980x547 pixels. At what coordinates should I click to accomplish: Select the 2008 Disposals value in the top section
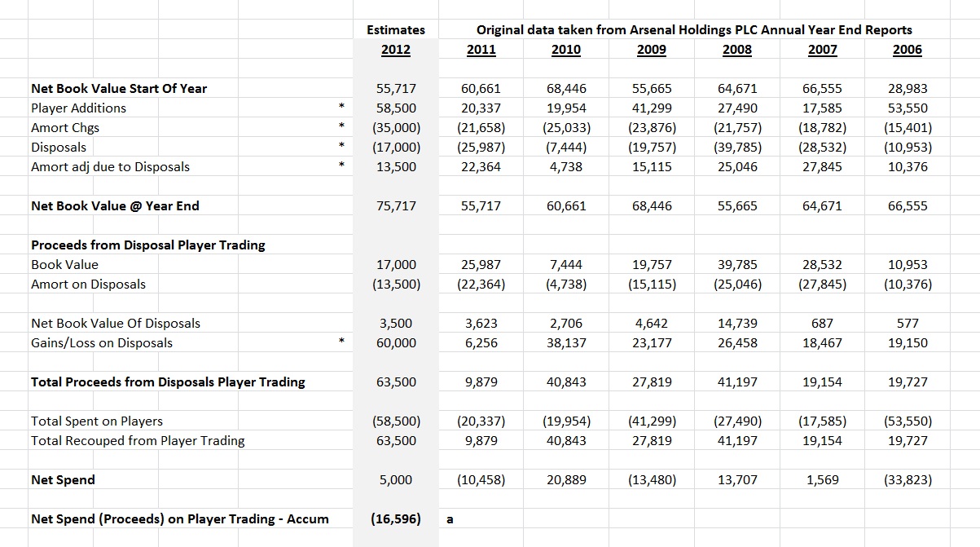(737, 147)
